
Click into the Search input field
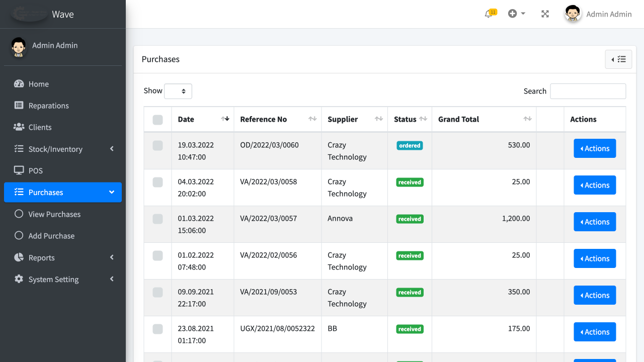[x=588, y=91]
